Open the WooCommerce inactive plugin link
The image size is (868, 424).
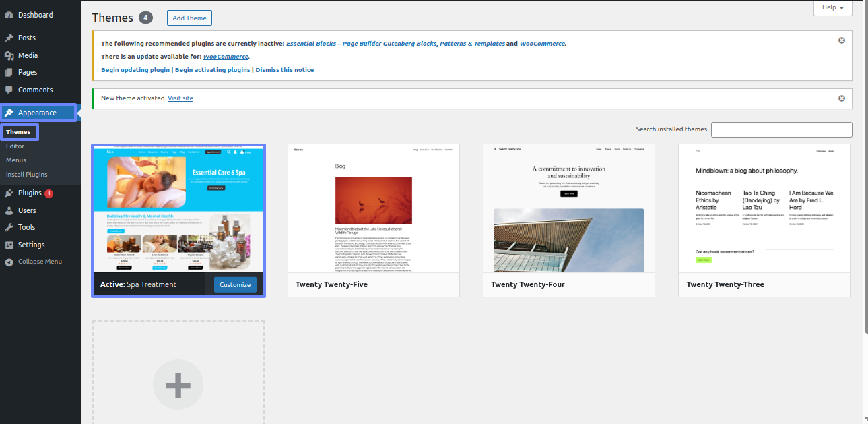[542, 44]
